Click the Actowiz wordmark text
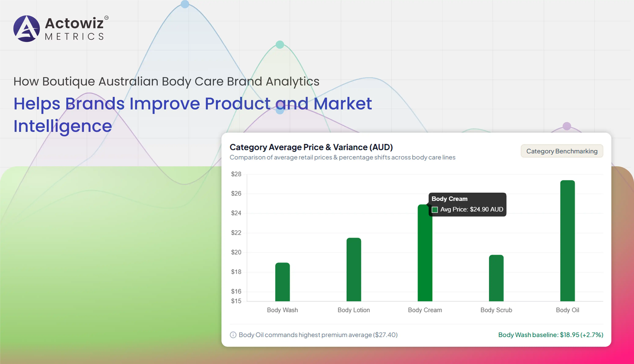This screenshot has width=634, height=364. pos(74,24)
